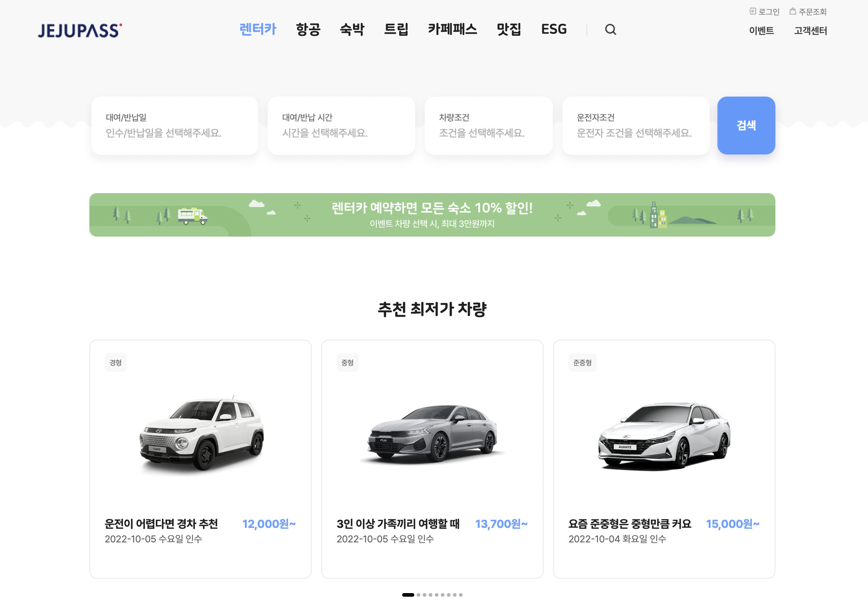Click the 15,000원~ price
868x610 pixels.
(x=733, y=524)
